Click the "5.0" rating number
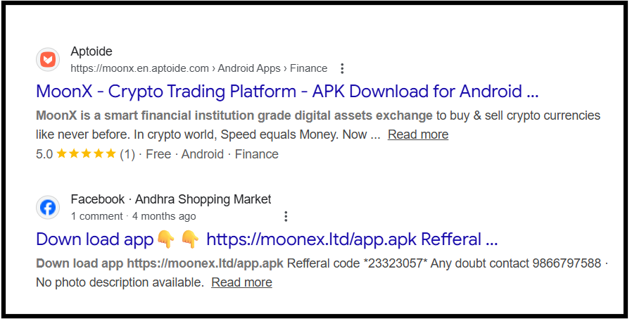This screenshot has width=644, height=319. pos(44,154)
